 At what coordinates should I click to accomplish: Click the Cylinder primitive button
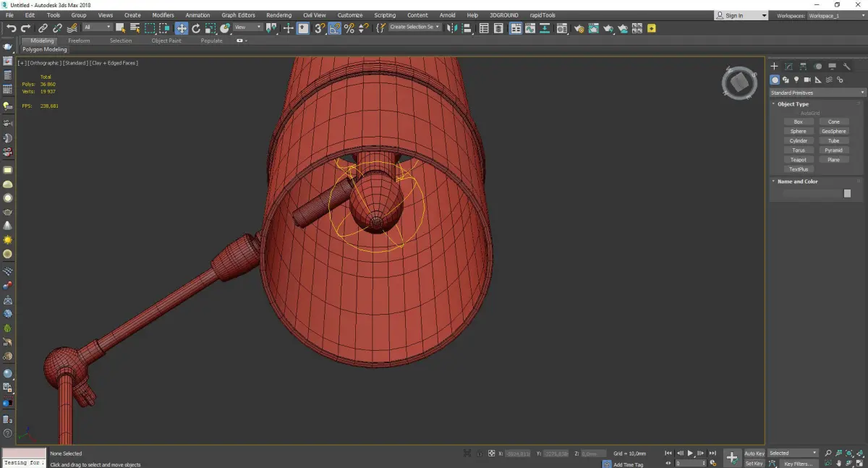click(798, 141)
